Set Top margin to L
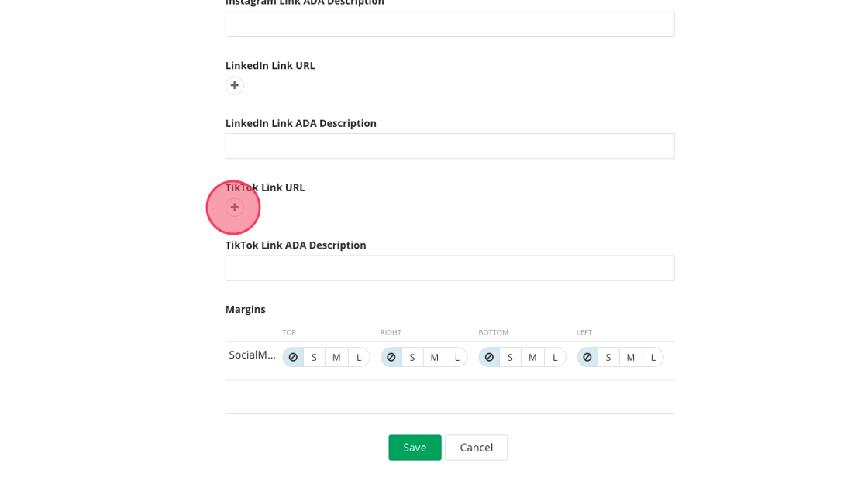The height and width of the screenshot is (484, 868). pyautogui.click(x=359, y=357)
